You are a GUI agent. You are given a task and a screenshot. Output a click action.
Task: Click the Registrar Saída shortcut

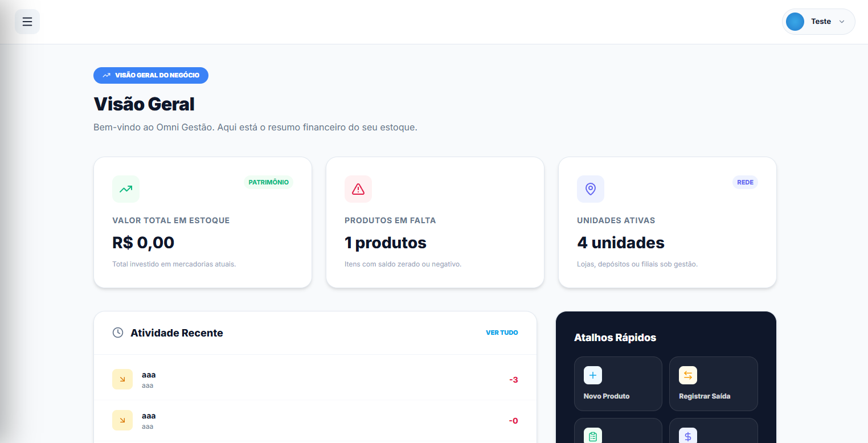pyautogui.click(x=713, y=384)
